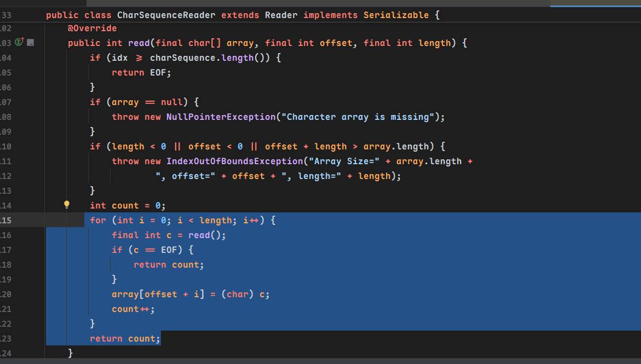Click the selected 'return count;' final line
The image size is (641, 364).
coord(125,338)
